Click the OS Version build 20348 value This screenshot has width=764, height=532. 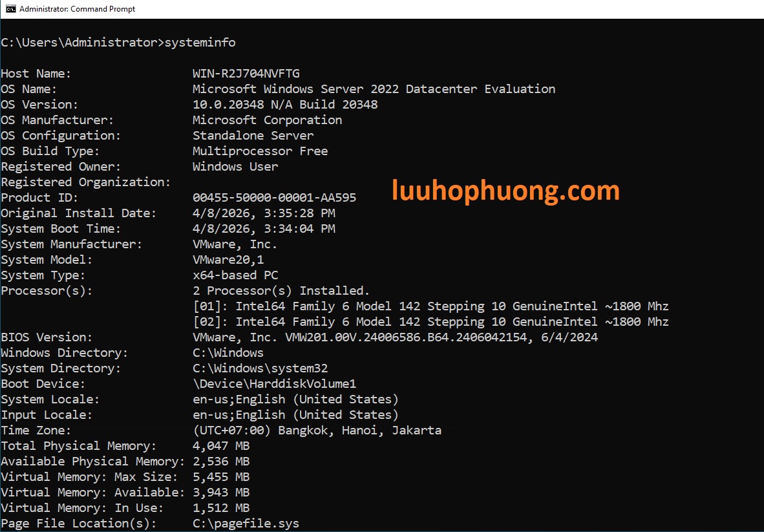[x=285, y=105]
